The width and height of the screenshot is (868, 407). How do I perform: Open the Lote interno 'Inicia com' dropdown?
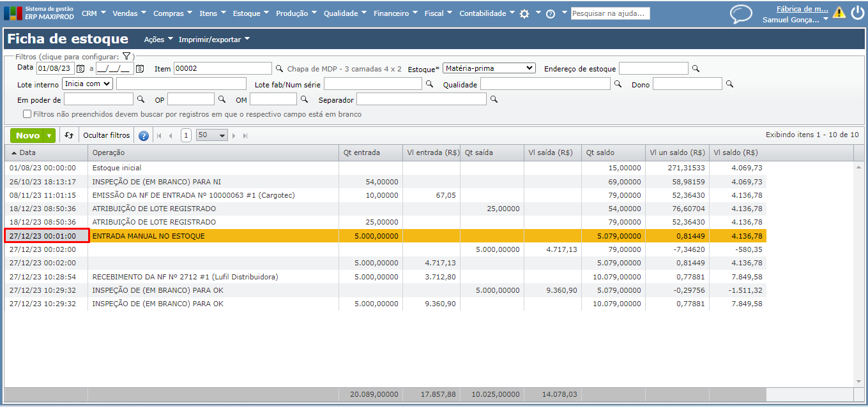point(88,84)
